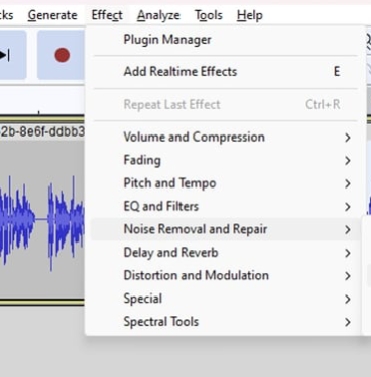The height and width of the screenshot is (377, 371).
Task: Click the red Record button
Action: coord(61,55)
